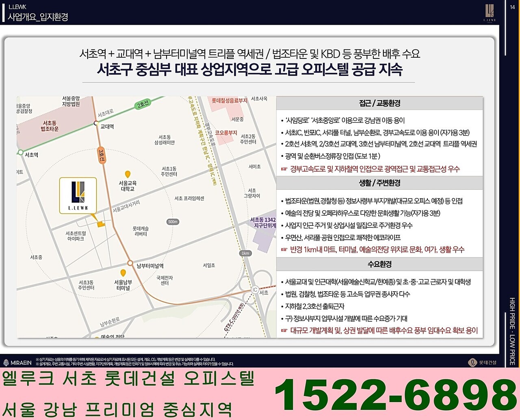Screen dimensions: 520x420
Task: Click the yellow pin above 서울남부터미널
Action: (x=123, y=273)
